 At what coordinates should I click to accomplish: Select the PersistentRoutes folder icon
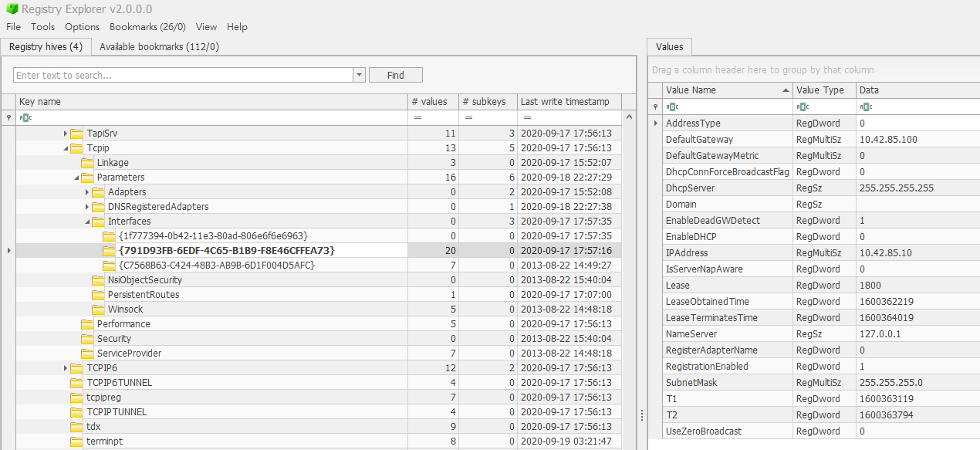[x=98, y=295]
